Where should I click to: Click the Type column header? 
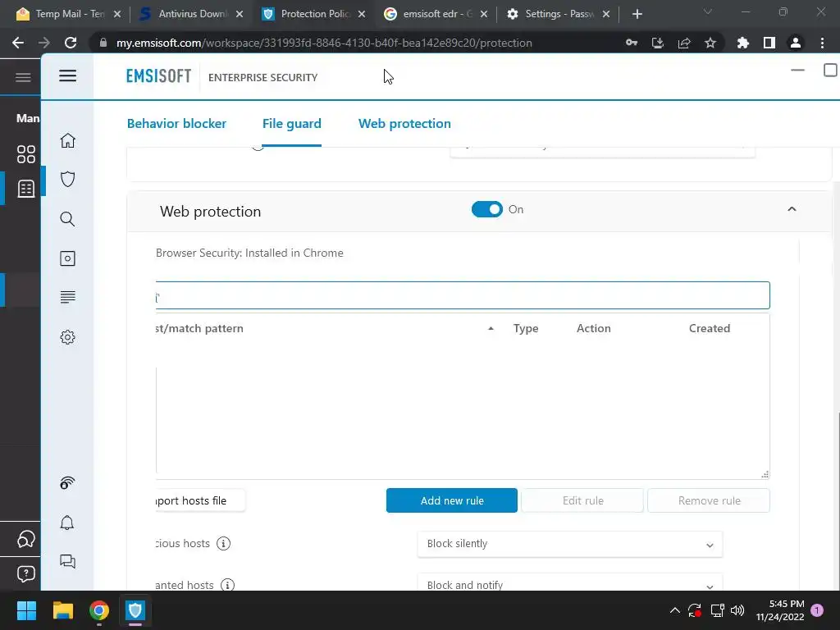[526, 328]
